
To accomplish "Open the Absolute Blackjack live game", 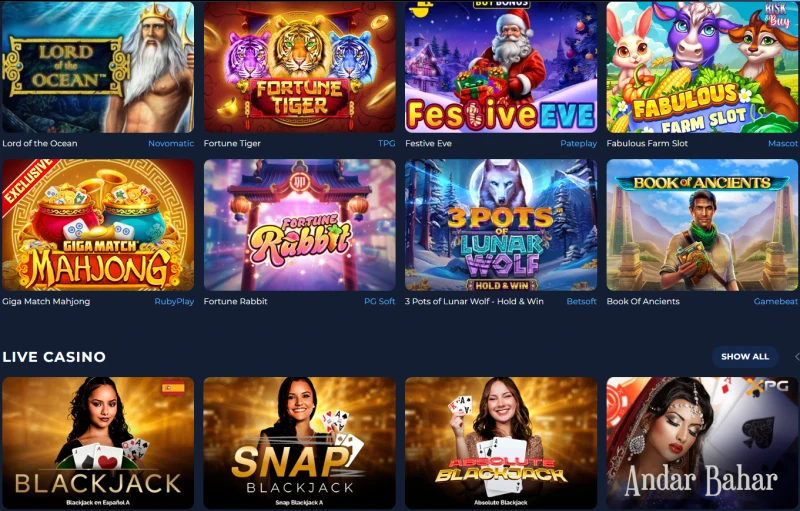I will 501,443.
